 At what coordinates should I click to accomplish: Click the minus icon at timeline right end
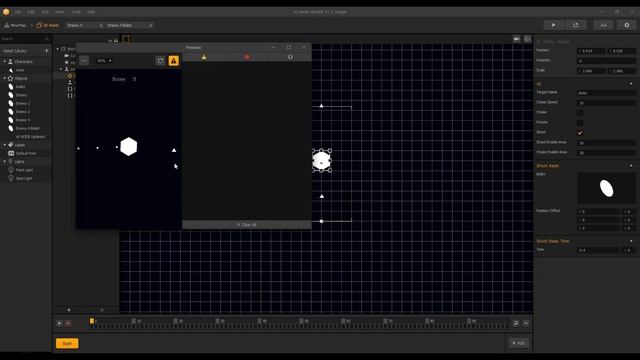[x=526, y=323]
